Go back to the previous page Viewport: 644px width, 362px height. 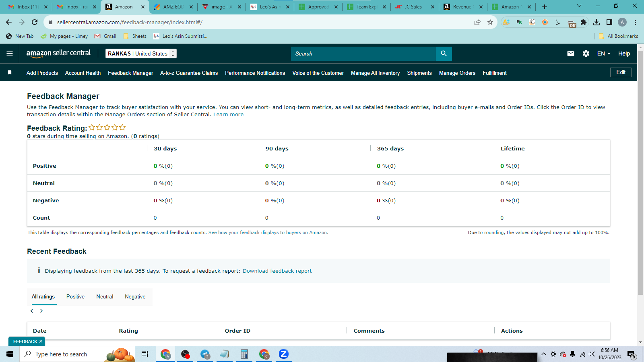point(9,22)
